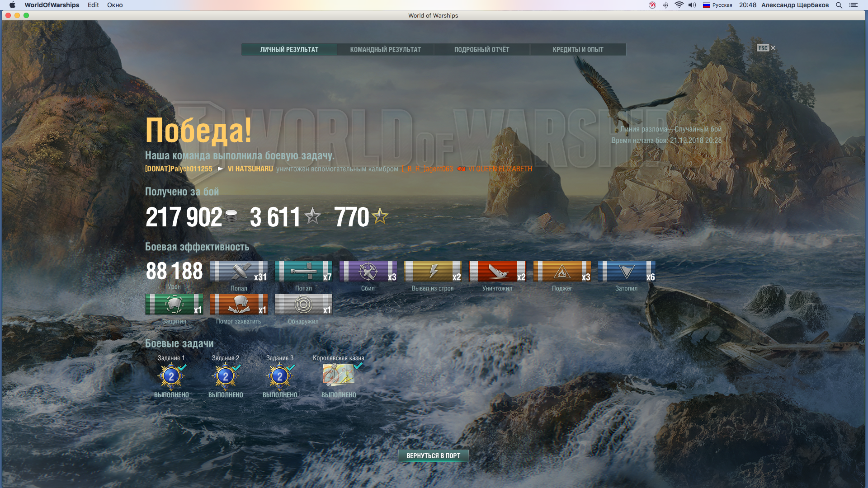Click the red circular menu bar icon
The image size is (868, 488).
[652, 5]
